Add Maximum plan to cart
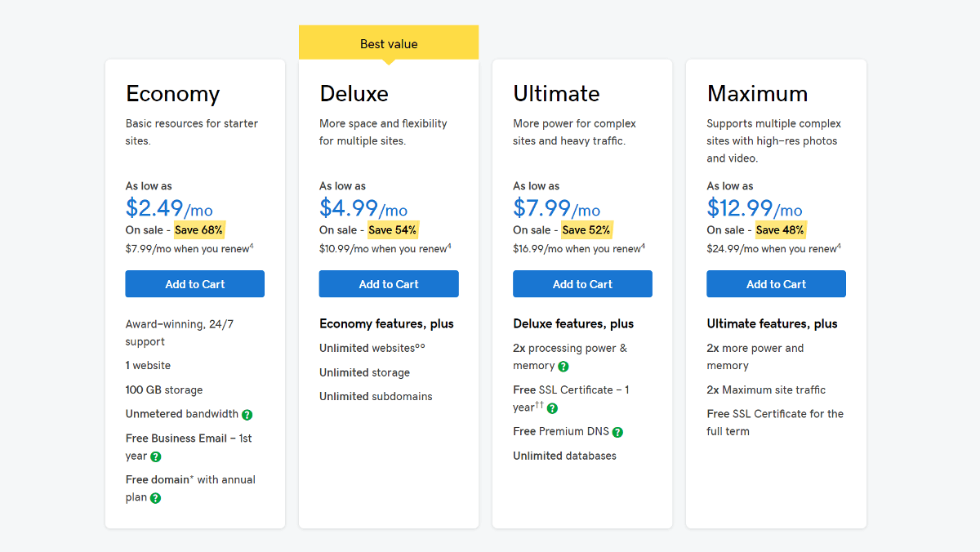This screenshot has width=980, height=552. point(776,284)
